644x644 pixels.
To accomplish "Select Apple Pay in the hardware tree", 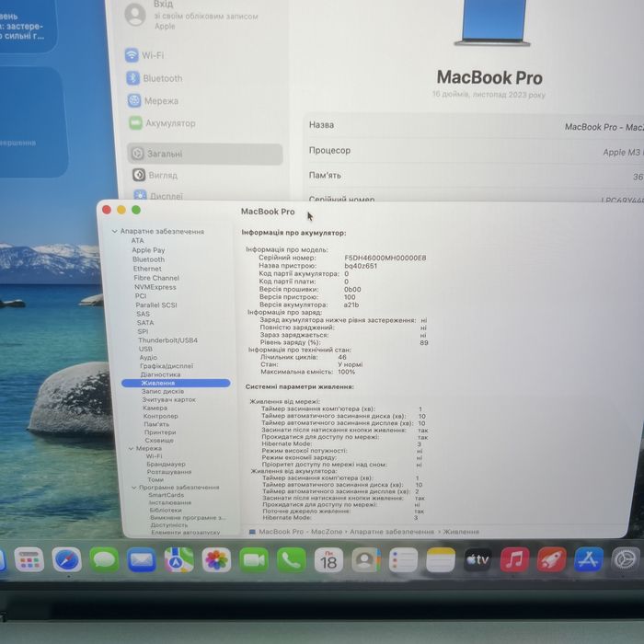I will [148, 250].
